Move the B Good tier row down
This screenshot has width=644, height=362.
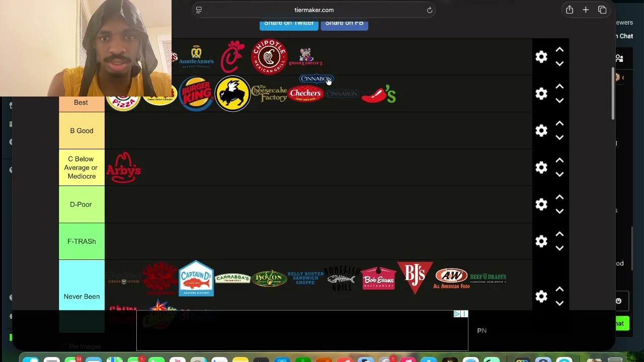point(559,138)
